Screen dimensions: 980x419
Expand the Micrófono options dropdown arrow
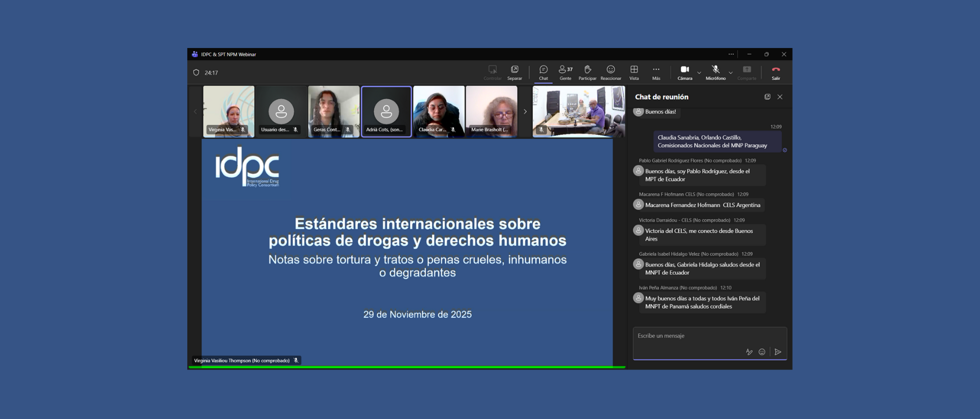pos(731,73)
